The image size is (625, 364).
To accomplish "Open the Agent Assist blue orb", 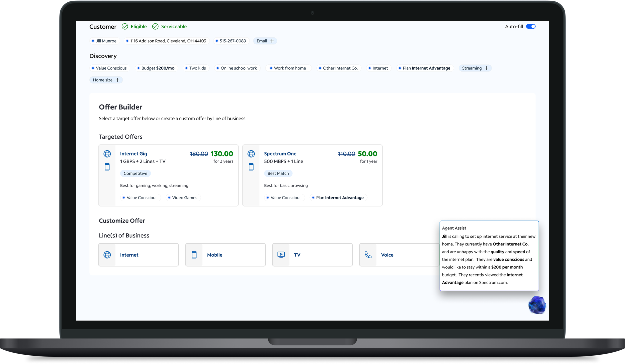I will point(537,305).
